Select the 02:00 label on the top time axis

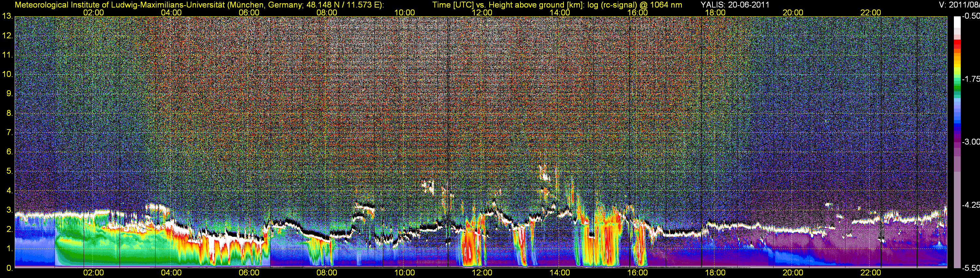93,12
